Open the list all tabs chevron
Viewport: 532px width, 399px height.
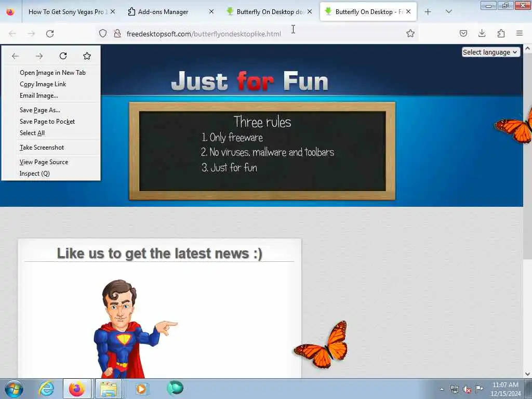pos(448,12)
